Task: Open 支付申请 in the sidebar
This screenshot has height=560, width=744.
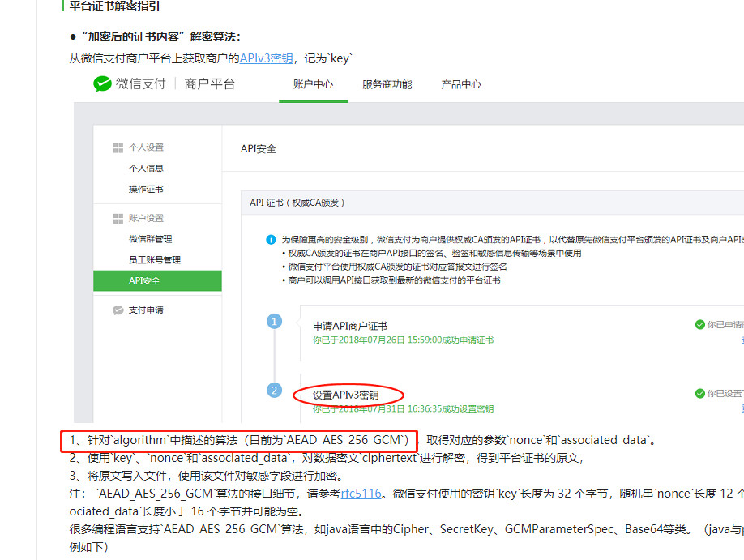Action: (x=146, y=310)
